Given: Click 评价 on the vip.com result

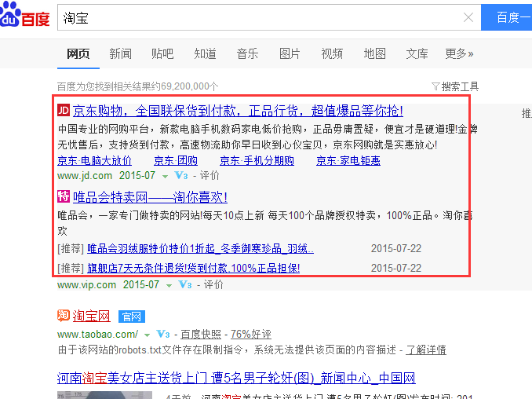Looking at the screenshot, I should [213, 284].
